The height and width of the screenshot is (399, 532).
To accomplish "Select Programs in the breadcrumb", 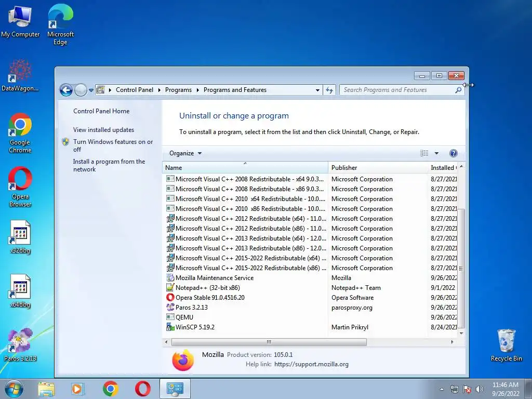I will (178, 90).
